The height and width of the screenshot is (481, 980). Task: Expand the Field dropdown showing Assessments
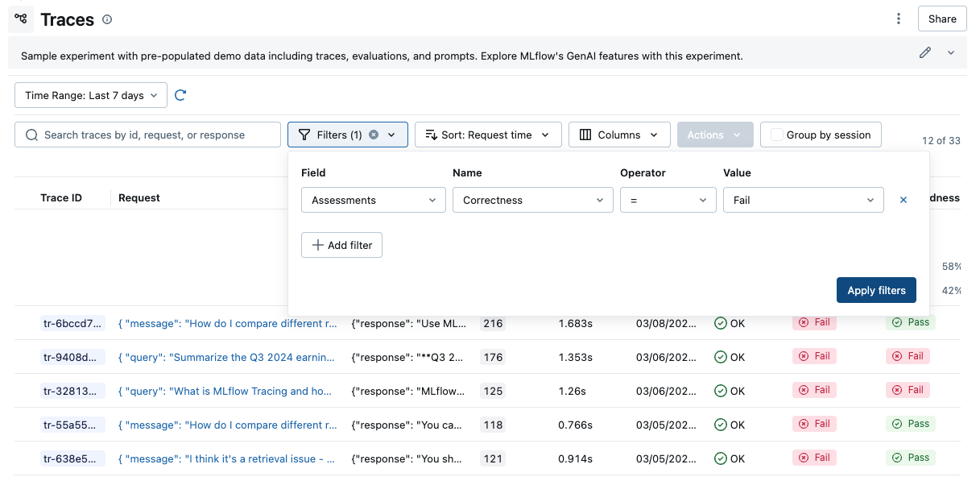click(373, 200)
